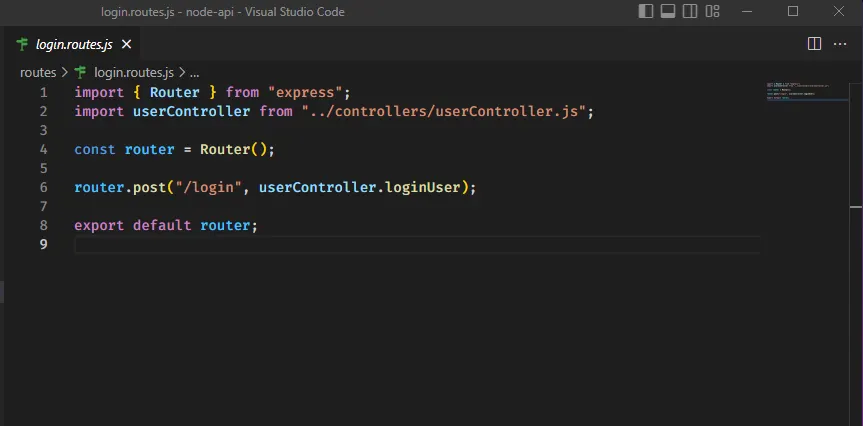Image resolution: width=863 pixels, height=426 pixels.
Task: Click the "/login" route string
Action: pyautogui.click(x=209, y=188)
